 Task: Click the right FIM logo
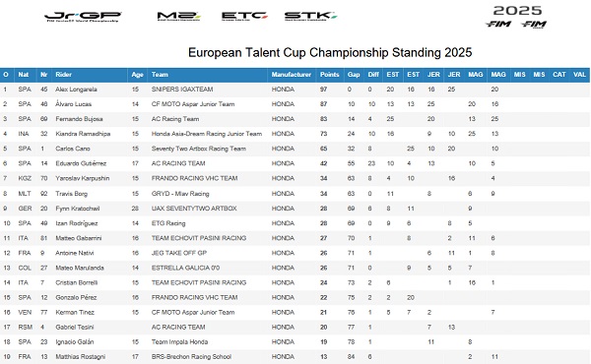[x=534, y=25]
